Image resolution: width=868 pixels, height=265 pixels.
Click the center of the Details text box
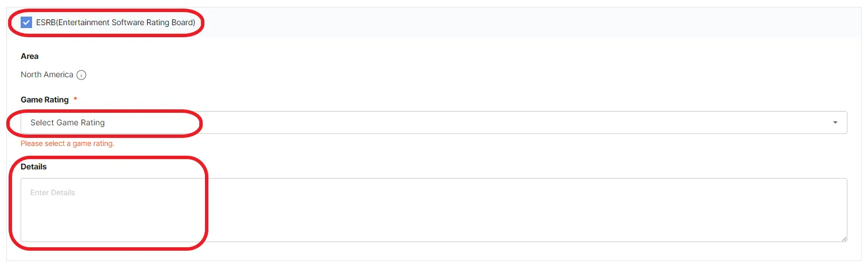point(433,210)
